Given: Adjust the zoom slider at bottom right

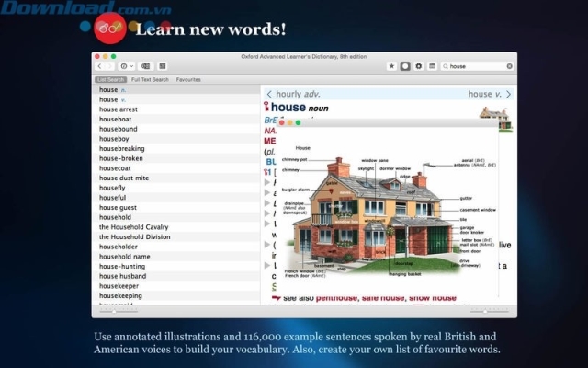Looking at the screenshot, I should click(484, 312).
